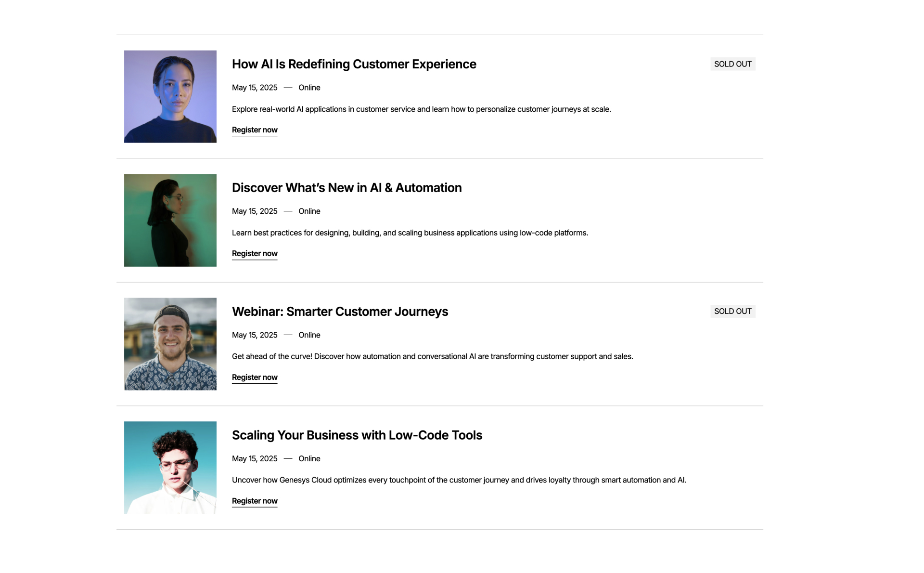Click Register now for Low-Code Tools event
924x573 pixels.
coord(255,501)
